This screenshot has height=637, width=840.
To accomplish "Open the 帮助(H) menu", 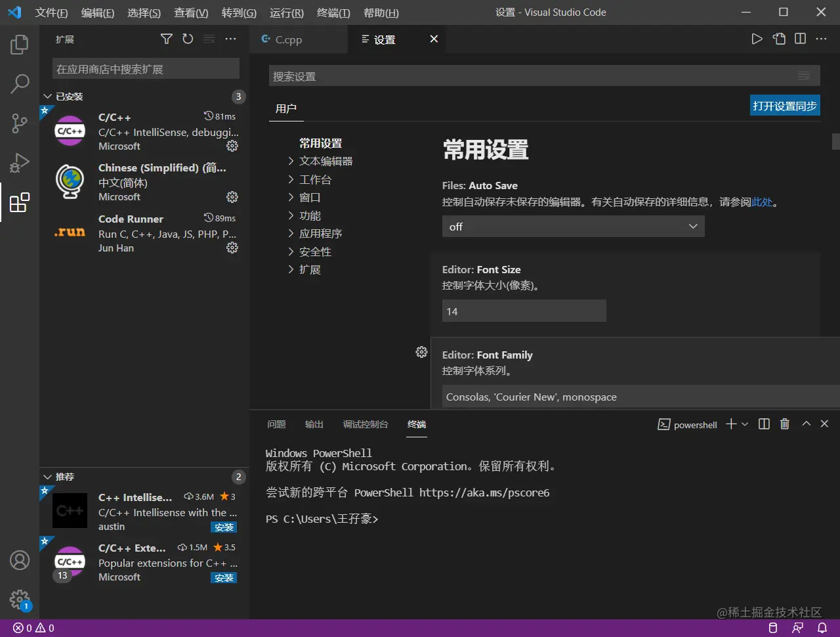I will pos(381,12).
